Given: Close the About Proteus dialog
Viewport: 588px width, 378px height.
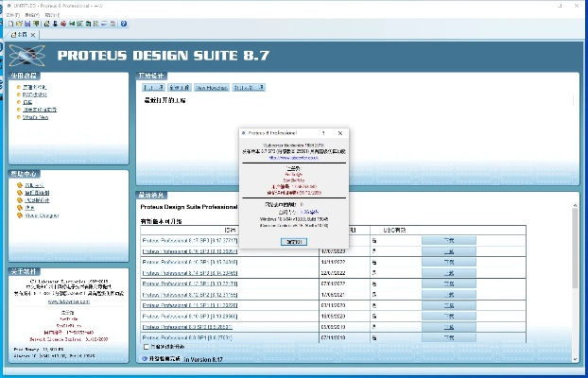Looking at the screenshot, I should 340,134.
